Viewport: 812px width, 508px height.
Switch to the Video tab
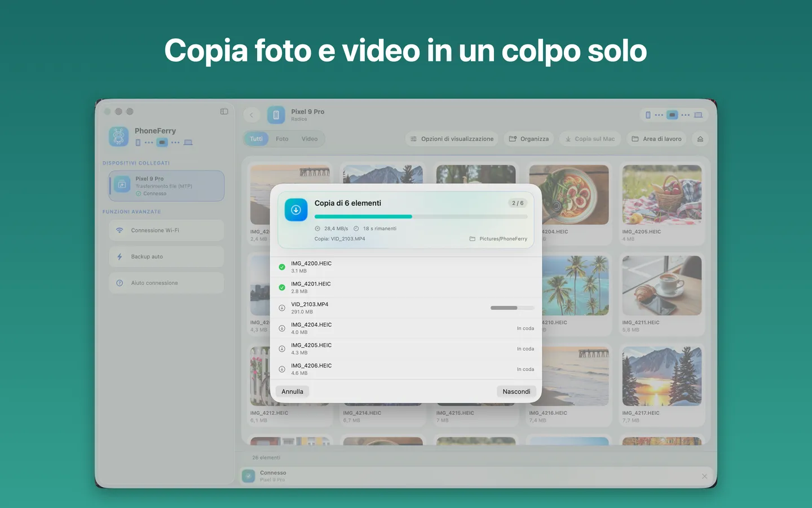click(x=310, y=139)
